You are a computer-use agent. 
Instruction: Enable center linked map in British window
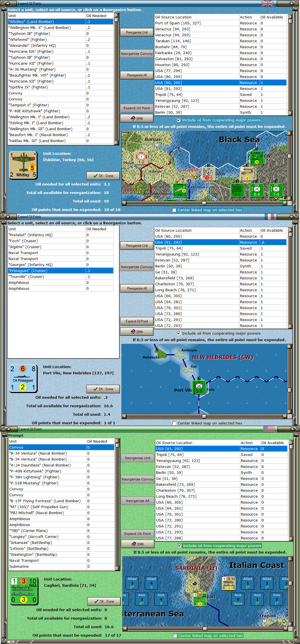click(174, 210)
